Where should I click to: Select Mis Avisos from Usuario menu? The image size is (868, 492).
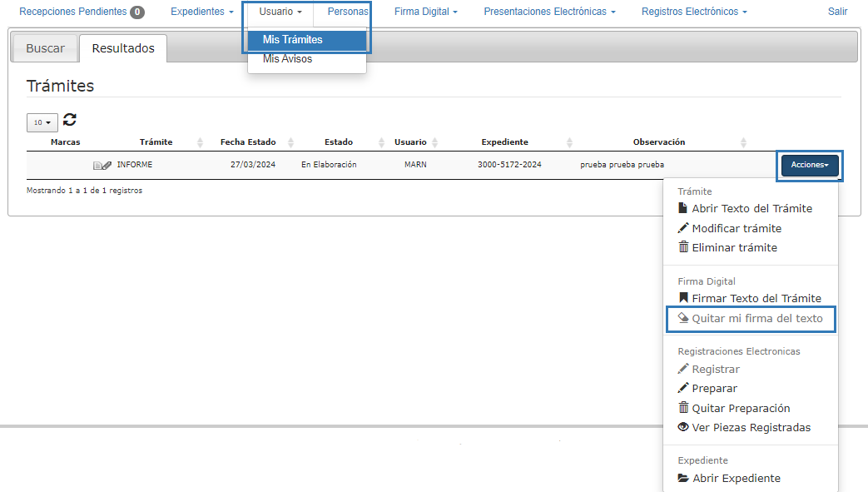[287, 59]
